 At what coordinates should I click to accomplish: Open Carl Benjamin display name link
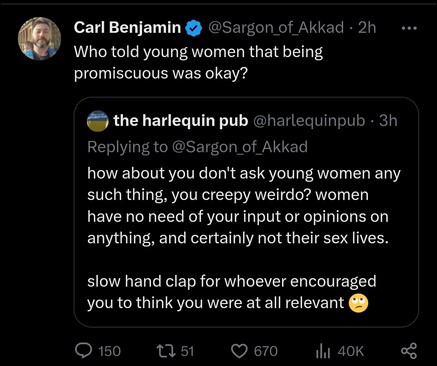tap(127, 28)
